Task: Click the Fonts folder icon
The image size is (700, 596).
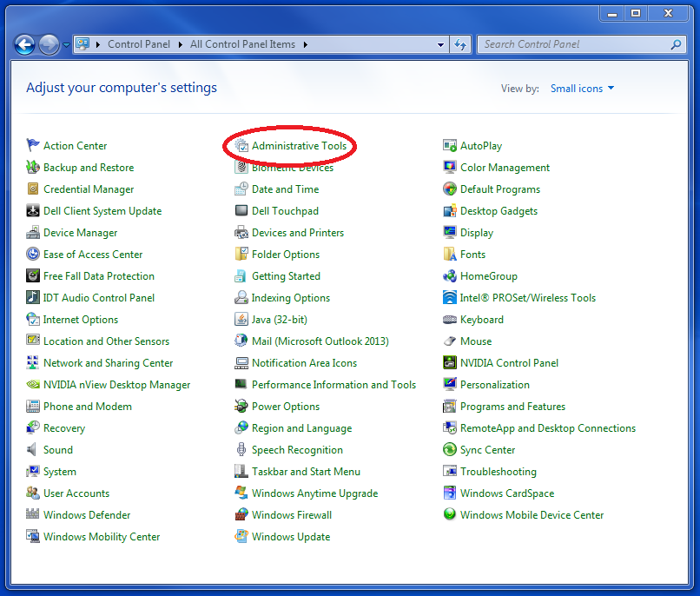Action: [x=450, y=254]
